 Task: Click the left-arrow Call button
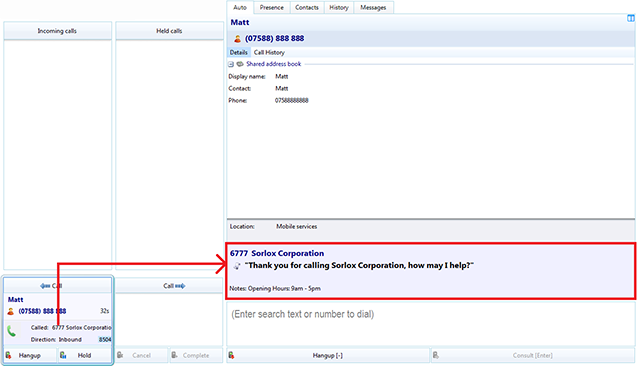(57, 286)
